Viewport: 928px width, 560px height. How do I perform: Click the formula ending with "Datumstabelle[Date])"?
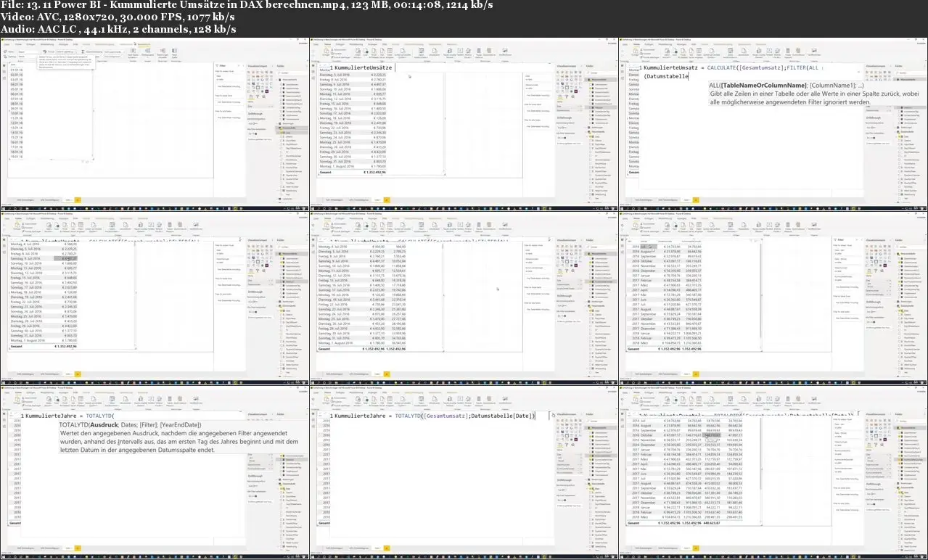(433, 416)
